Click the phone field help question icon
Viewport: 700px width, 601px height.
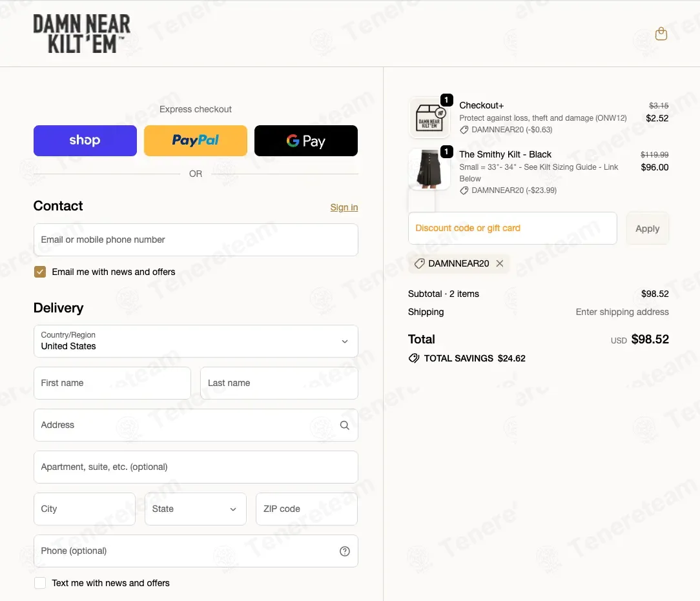pos(345,551)
